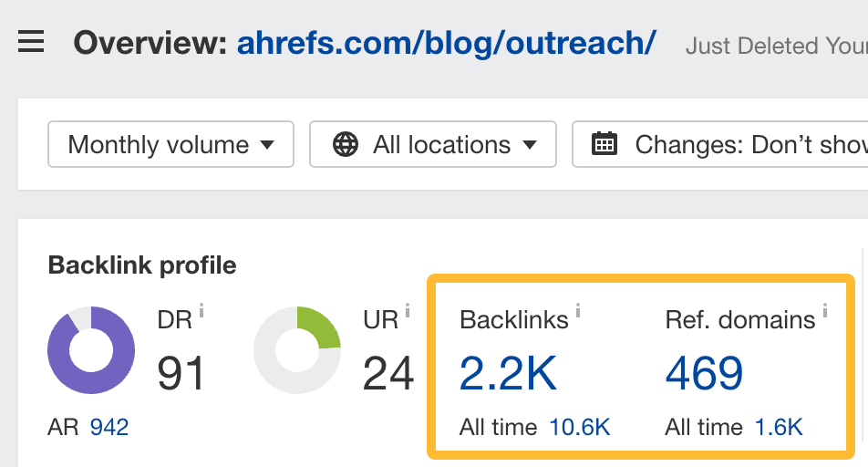Click the Backlink profile heading
Image resolution: width=868 pixels, height=467 pixels.
(142, 265)
